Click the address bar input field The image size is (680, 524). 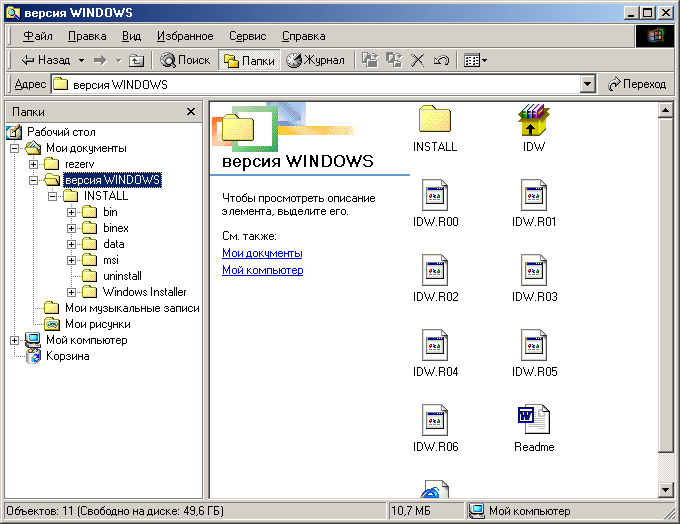pos(316,84)
